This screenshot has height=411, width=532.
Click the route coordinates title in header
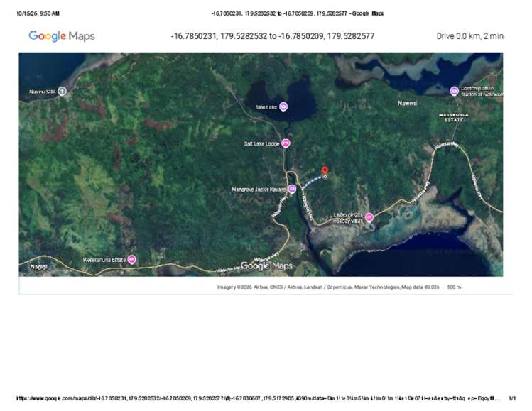273,36
